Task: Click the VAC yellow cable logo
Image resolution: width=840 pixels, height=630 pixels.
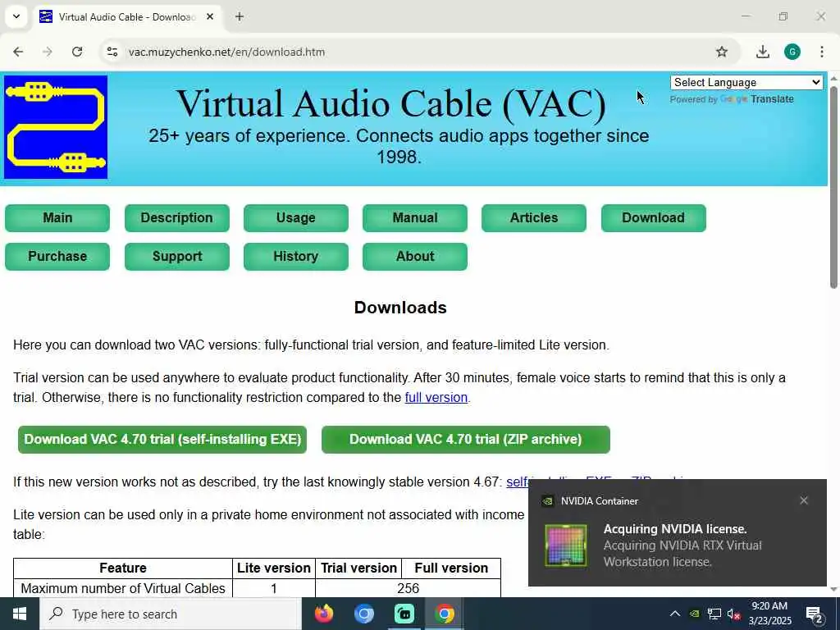Action: (x=56, y=127)
